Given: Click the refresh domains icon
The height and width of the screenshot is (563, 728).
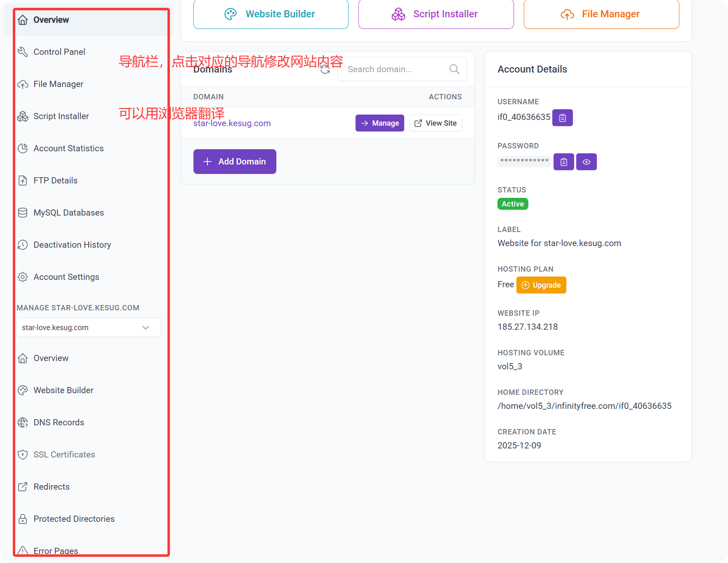Looking at the screenshot, I should pyautogui.click(x=325, y=69).
